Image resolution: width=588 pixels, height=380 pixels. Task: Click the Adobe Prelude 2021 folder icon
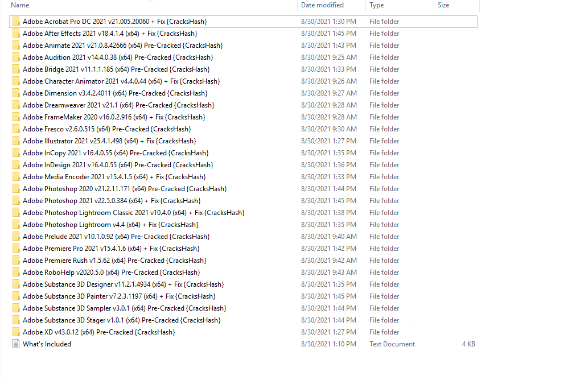pos(16,237)
